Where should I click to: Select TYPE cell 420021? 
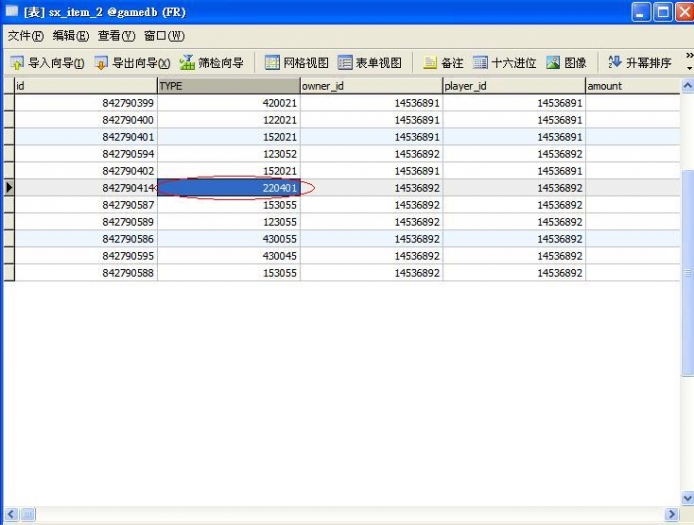[x=229, y=103]
